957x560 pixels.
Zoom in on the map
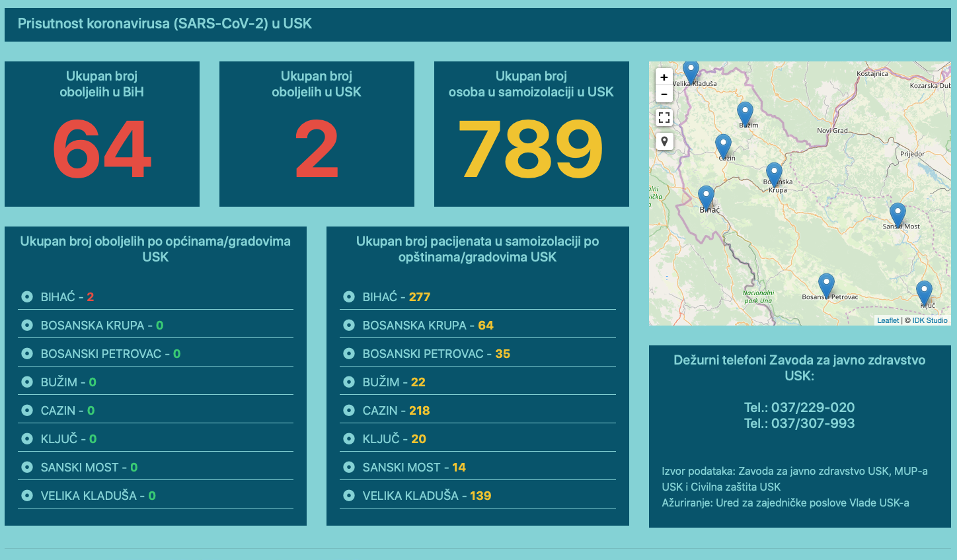(x=664, y=77)
